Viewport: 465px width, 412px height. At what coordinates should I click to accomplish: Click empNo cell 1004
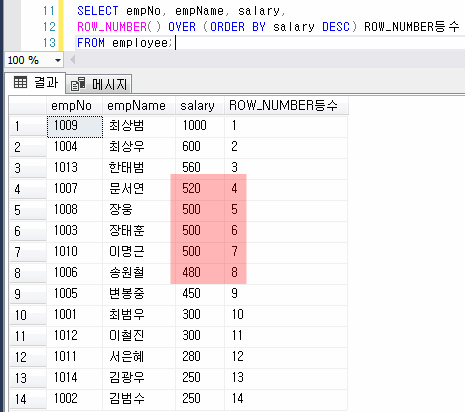(x=75, y=147)
